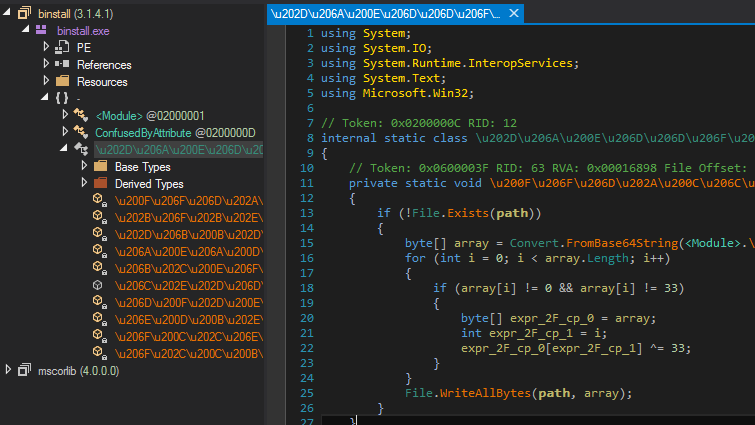Click the namespace braces icon
The width and height of the screenshot is (755, 425).
tap(62, 98)
